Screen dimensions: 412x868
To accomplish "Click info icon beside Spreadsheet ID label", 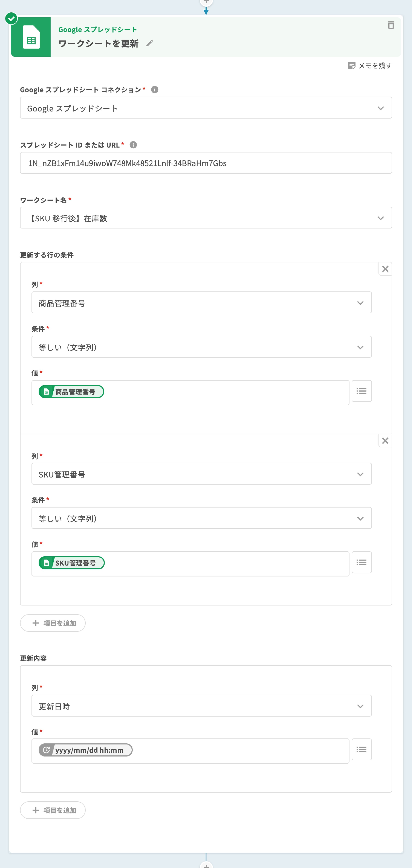I will point(133,145).
